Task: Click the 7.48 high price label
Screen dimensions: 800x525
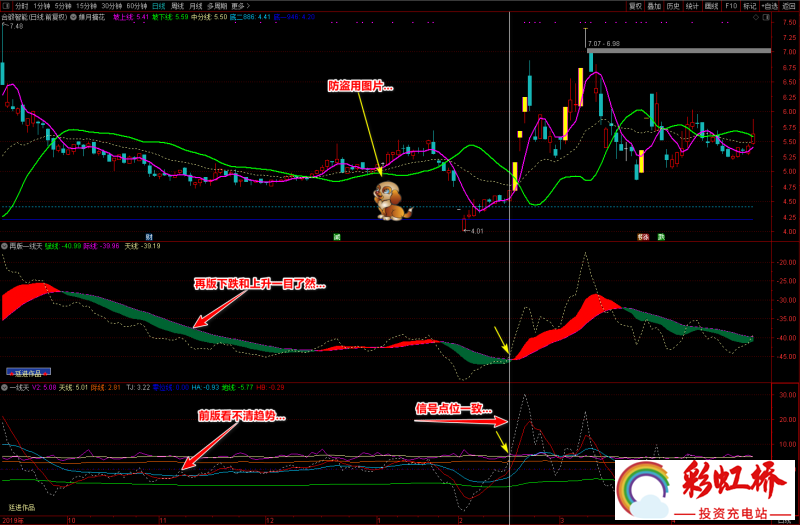Action: [15, 26]
